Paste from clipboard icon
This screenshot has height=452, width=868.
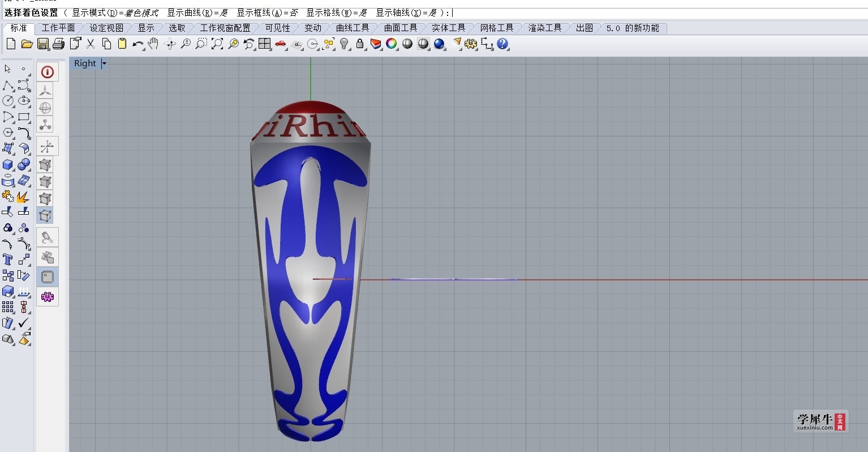coord(122,44)
